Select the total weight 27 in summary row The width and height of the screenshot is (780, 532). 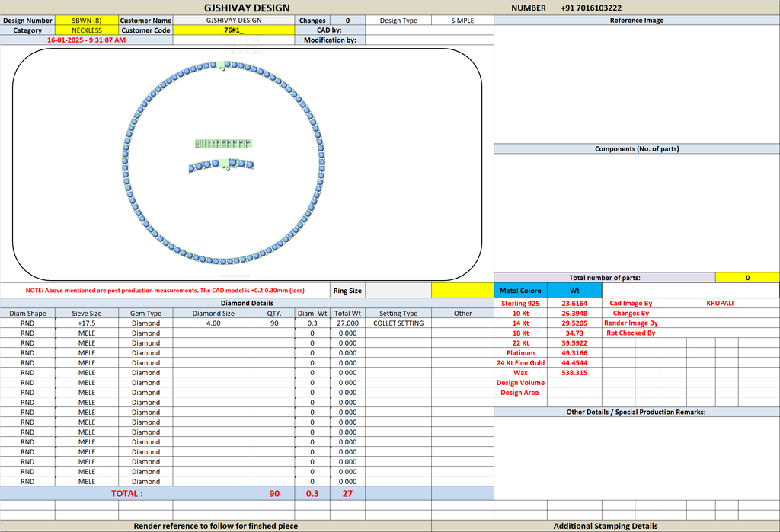click(x=347, y=494)
